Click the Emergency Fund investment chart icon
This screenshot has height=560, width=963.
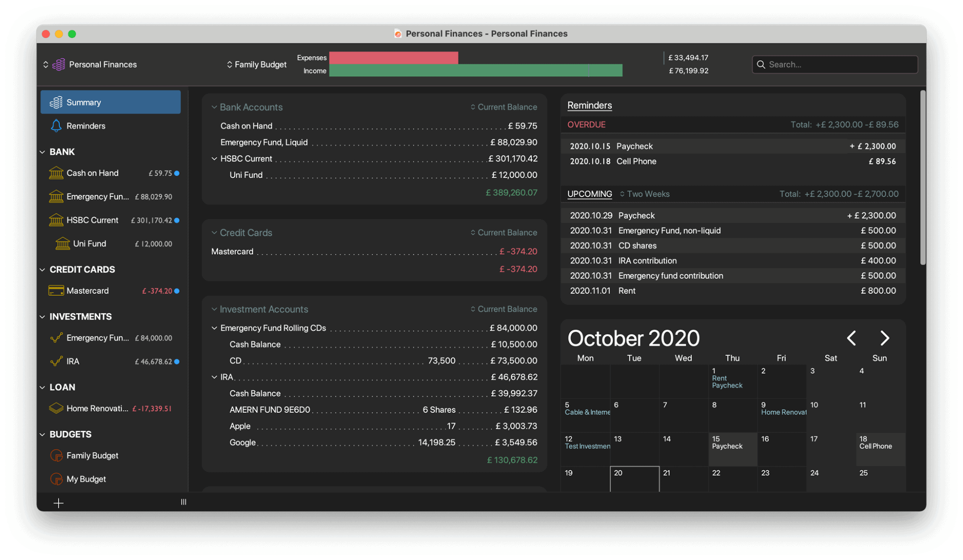coord(56,338)
